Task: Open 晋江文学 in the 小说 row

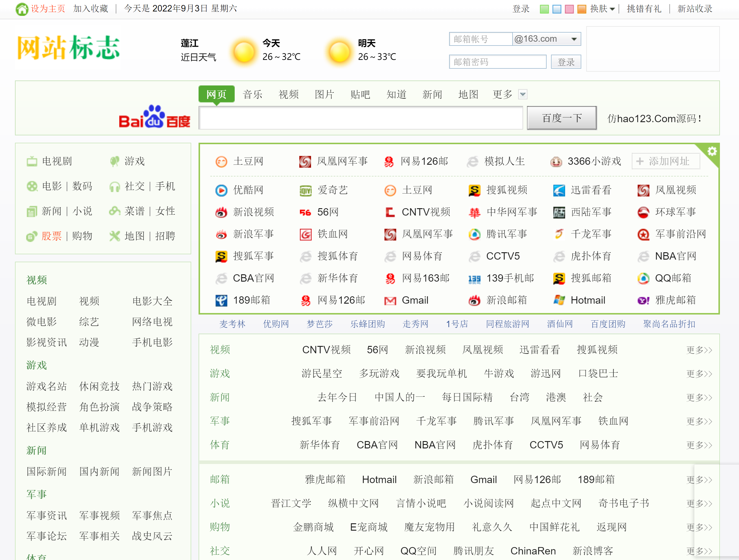Action: click(x=291, y=503)
